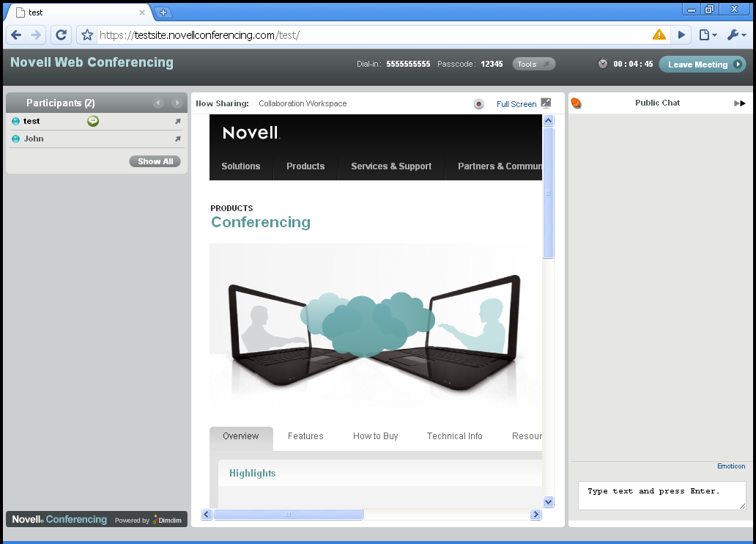This screenshot has height=544, width=756.
Task: Click the go arrow beside address bar
Action: tap(681, 34)
